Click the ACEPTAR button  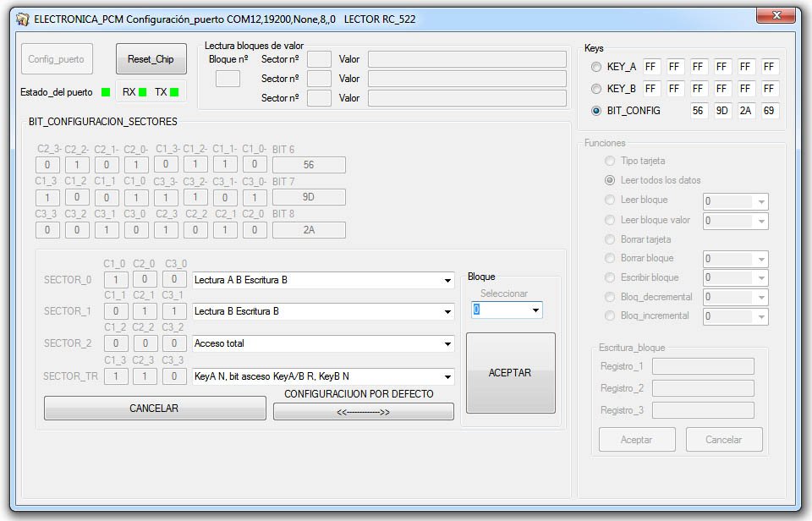point(510,373)
